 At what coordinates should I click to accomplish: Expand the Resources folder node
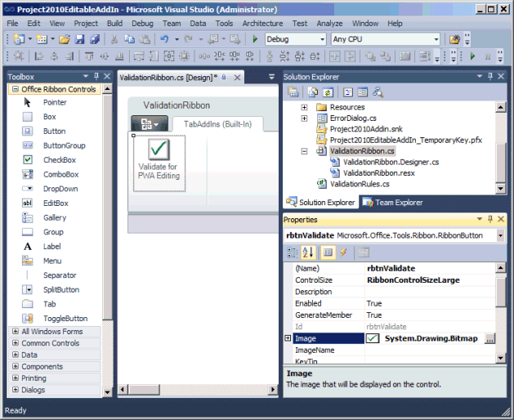304,107
